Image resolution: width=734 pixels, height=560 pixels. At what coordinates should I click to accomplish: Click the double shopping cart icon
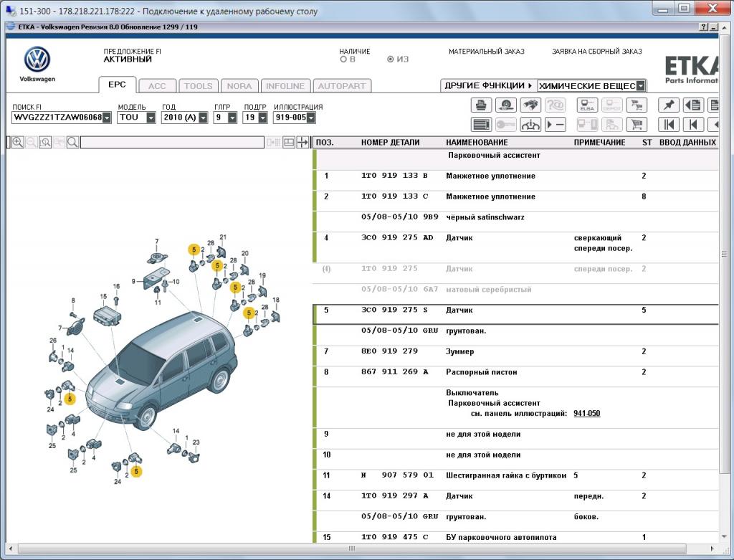[x=637, y=105]
